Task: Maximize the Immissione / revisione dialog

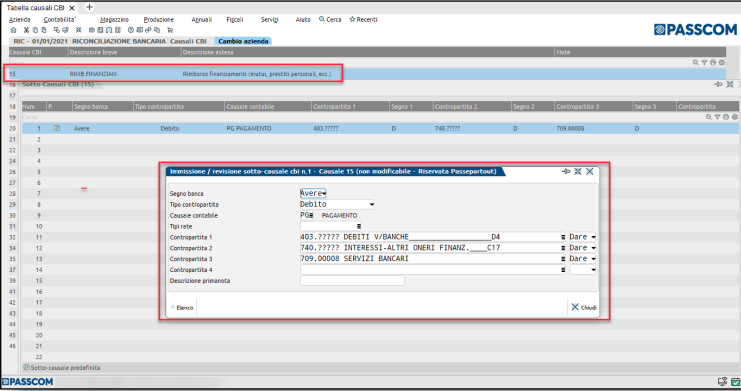Action: coord(577,171)
